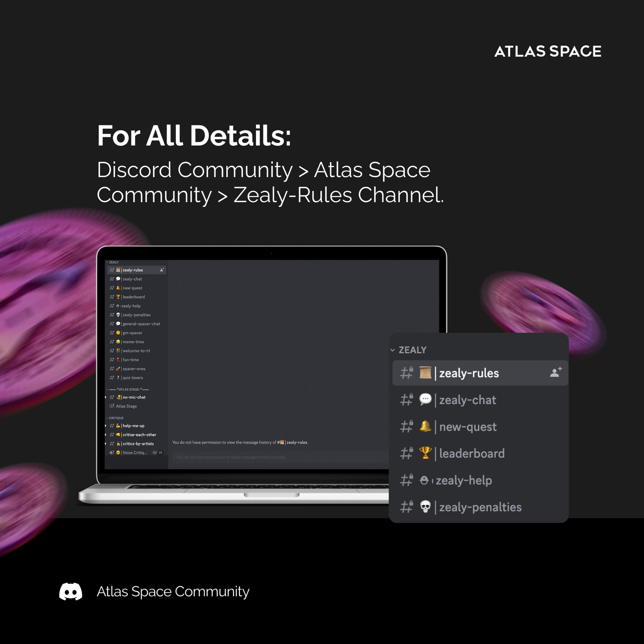Viewport: 644px width, 644px height.
Task: Collapse the CRITIQUE category on laptop
Action: (107, 418)
